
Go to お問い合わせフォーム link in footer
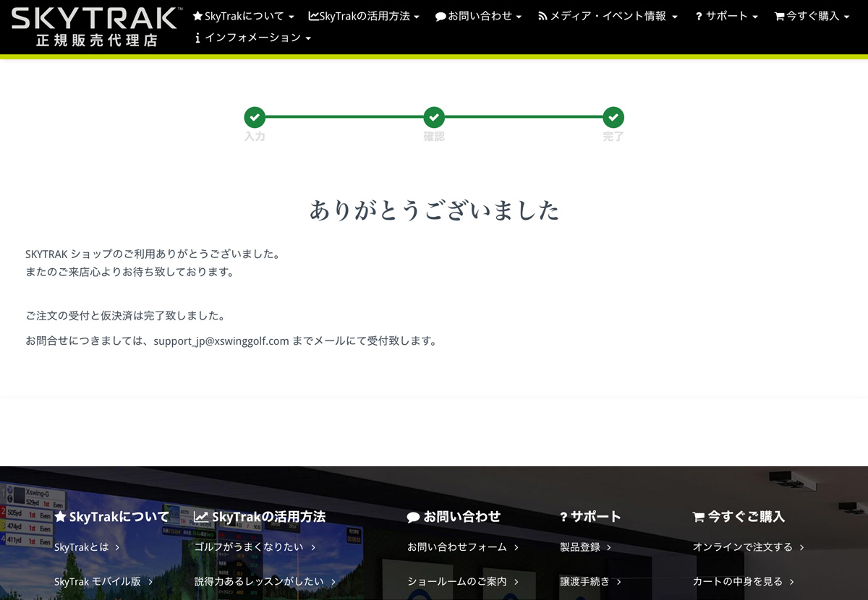(x=462, y=547)
